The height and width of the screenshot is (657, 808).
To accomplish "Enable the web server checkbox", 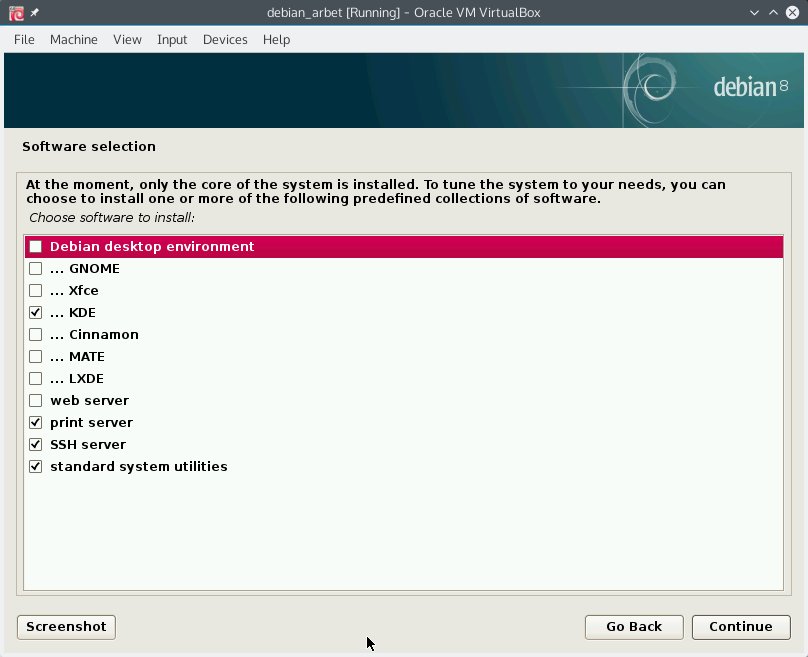I will tap(36, 400).
